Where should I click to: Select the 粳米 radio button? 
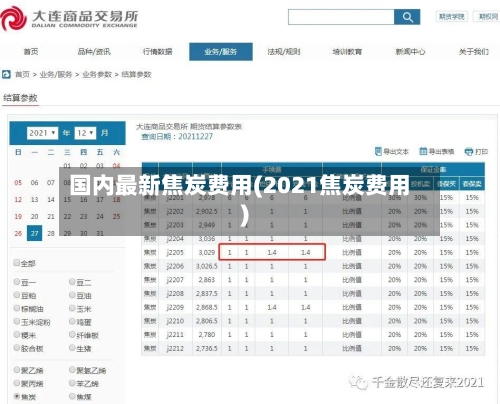pyautogui.click(x=17, y=335)
